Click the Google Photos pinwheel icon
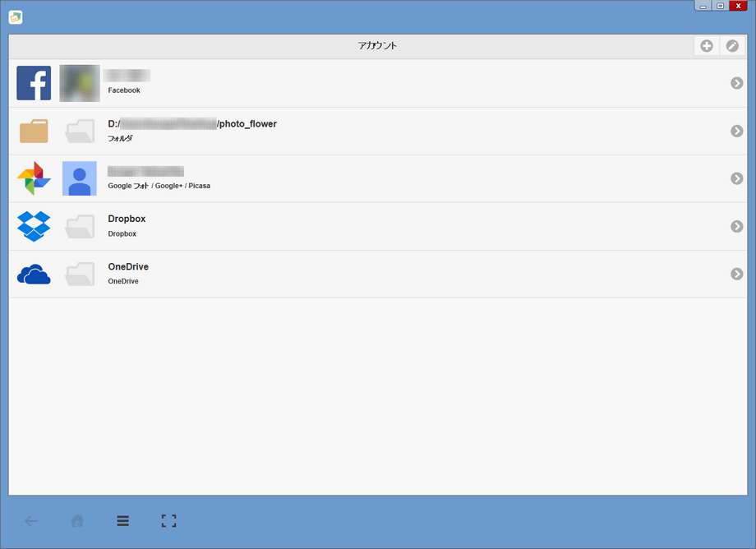Image resolution: width=756 pixels, height=549 pixels. point(34,178)
